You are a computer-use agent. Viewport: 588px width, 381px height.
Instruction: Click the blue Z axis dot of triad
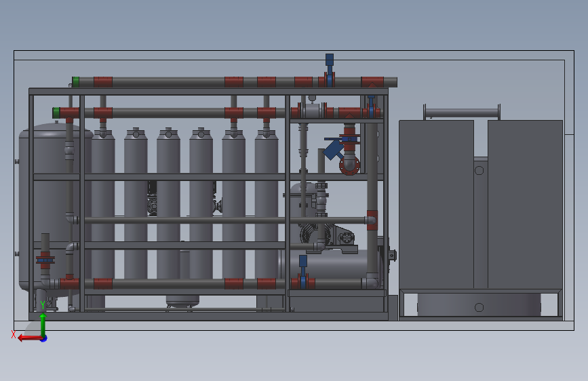click(x=44, y=338)
